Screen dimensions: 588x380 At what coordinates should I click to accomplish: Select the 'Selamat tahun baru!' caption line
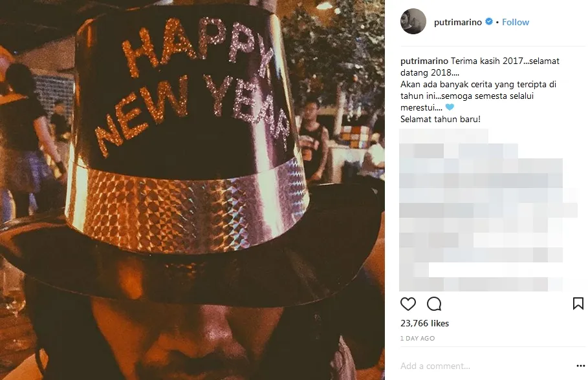tap(441, 119)
